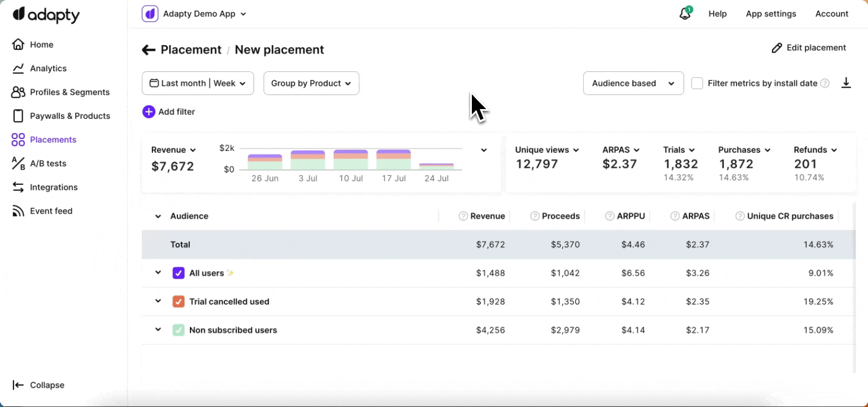868x407 pixels.
Task: Open the Last month Week date selector
Action: [198, 83]
